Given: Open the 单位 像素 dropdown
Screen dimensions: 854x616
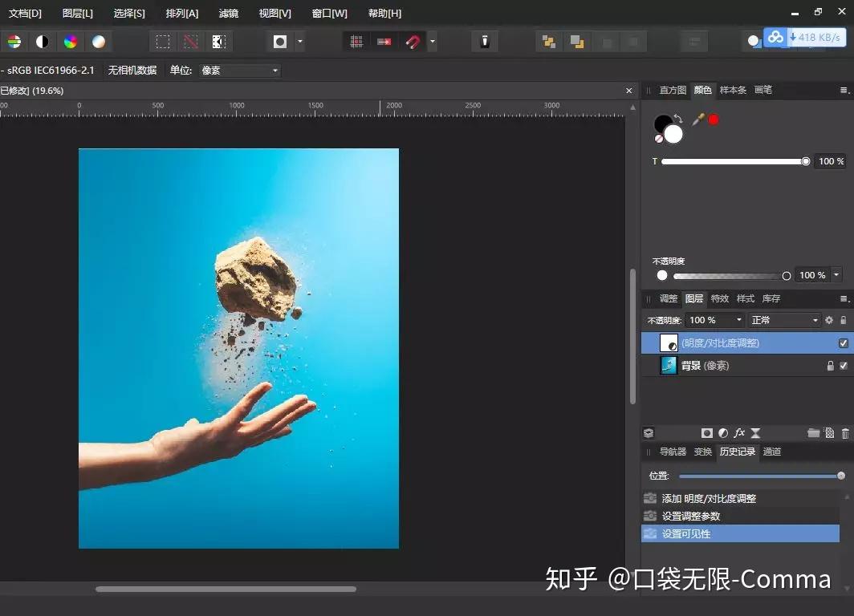Looking at the screenshot, I should click(x=238, y=70).
